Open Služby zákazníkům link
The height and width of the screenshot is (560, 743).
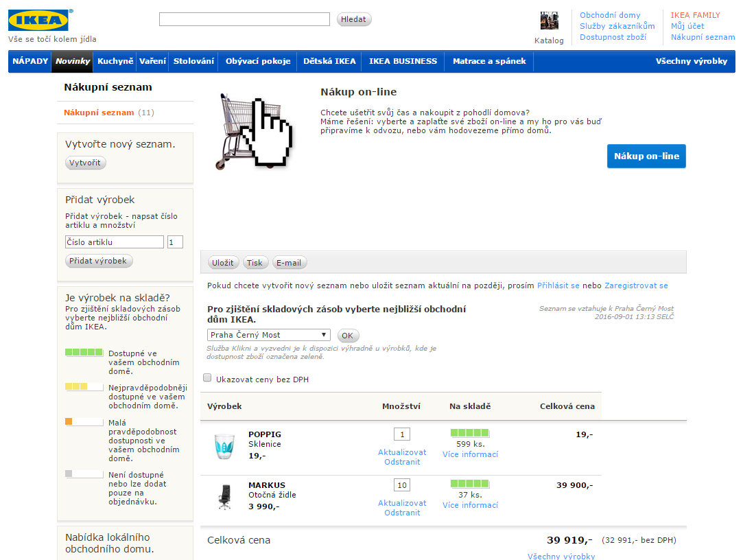coord(617,26)
